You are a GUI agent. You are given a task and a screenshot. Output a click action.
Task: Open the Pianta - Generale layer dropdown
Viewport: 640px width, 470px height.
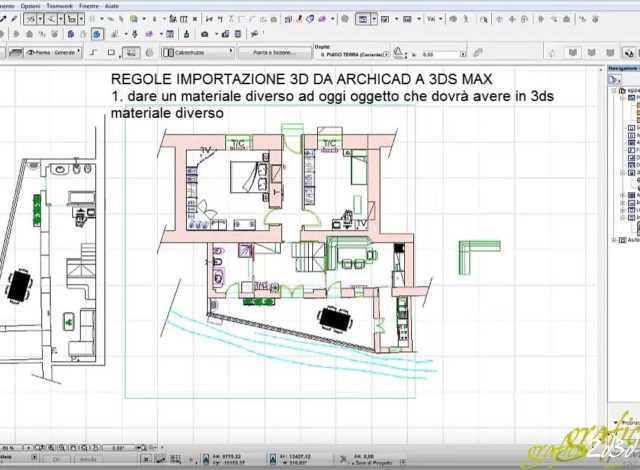click(60, 52)
